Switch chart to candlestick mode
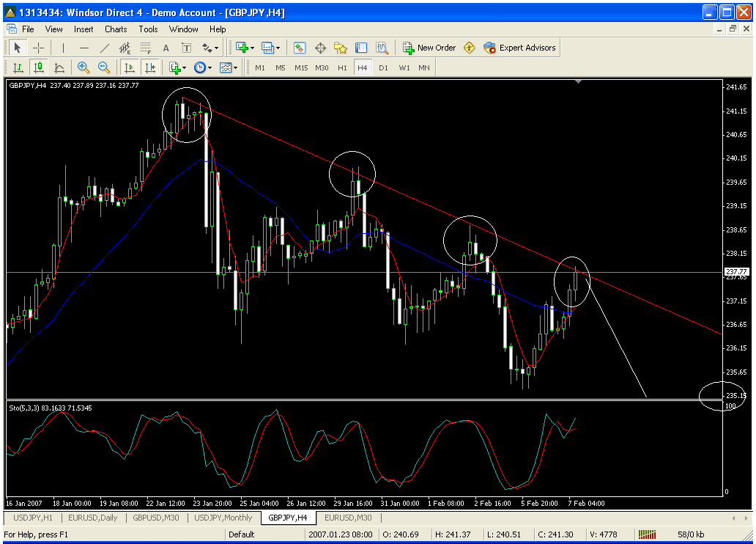Screen dimensions: 756x544 point(39,67)
